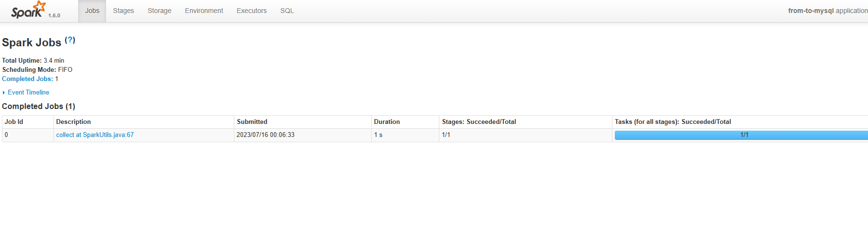Sort by Submitted column header
This screenshot has width=868, height=231.
252,122
